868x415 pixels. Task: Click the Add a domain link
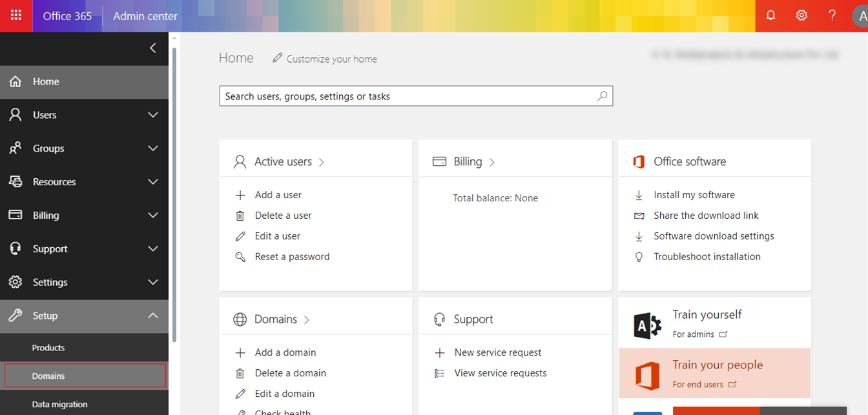[285, 352]
